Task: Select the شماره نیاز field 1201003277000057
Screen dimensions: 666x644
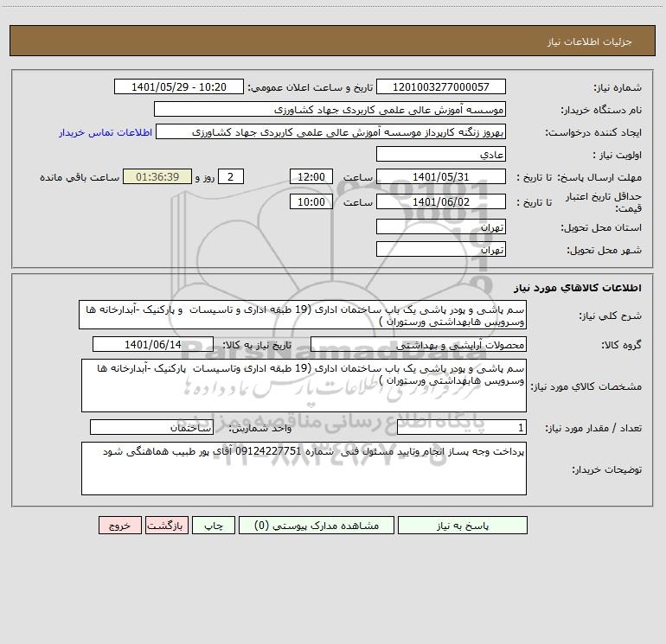Action: (441, 86)
